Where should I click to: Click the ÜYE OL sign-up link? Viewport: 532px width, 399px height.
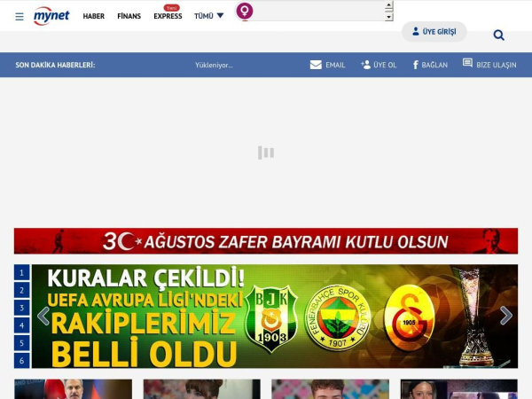[x=379, y=65]
